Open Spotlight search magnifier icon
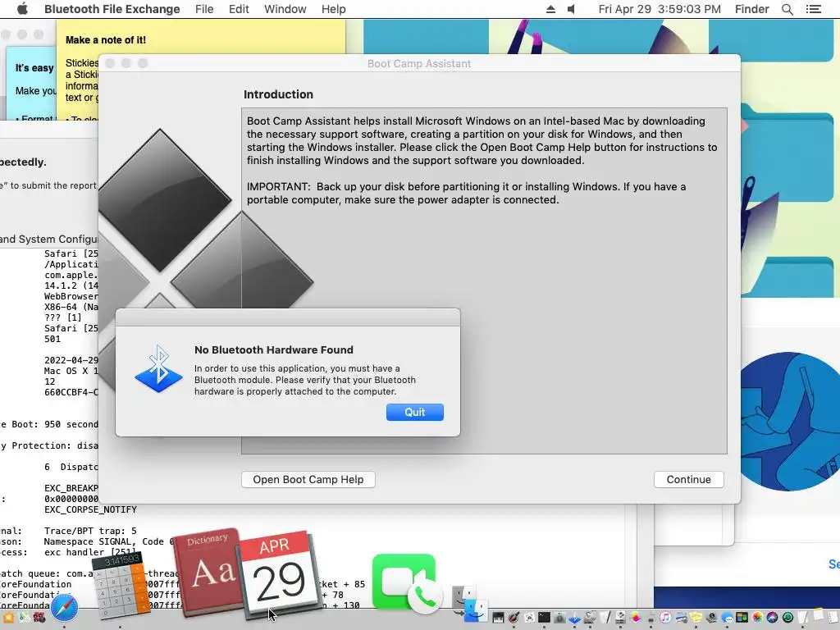Viewport: 840px width, 630px height. [x=787, y=9]
